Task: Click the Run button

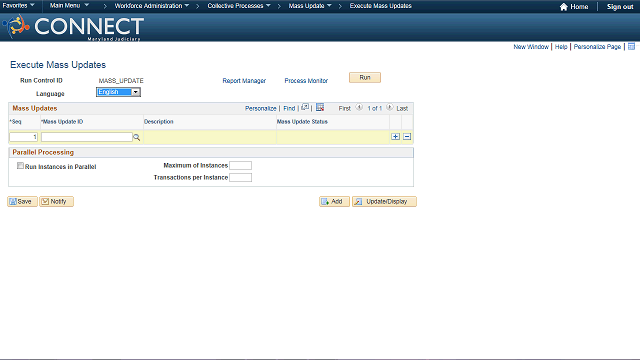Action: point(365,78)
